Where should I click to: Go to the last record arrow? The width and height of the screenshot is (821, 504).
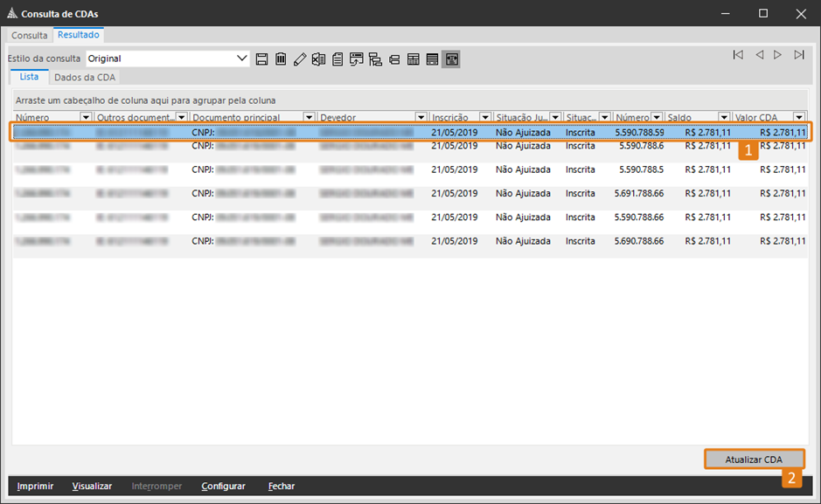pyautogui.click(x=799, y=55)
